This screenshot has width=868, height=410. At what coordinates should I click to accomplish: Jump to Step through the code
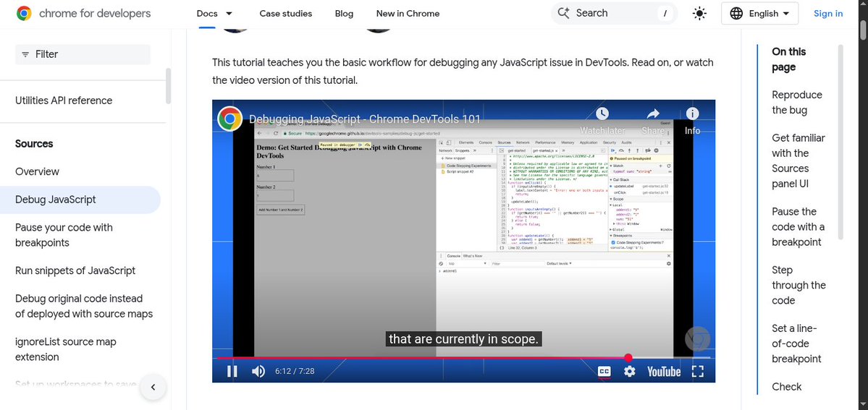tap(799, 286)
